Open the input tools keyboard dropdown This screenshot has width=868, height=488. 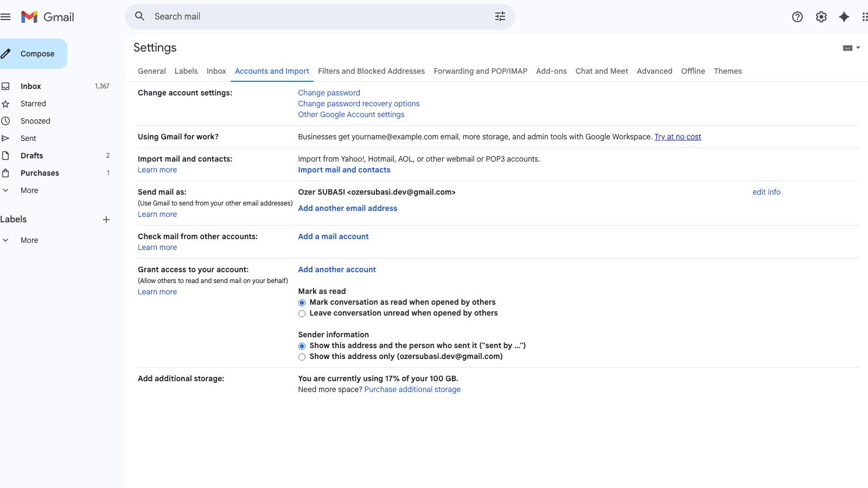click(851, 48)
